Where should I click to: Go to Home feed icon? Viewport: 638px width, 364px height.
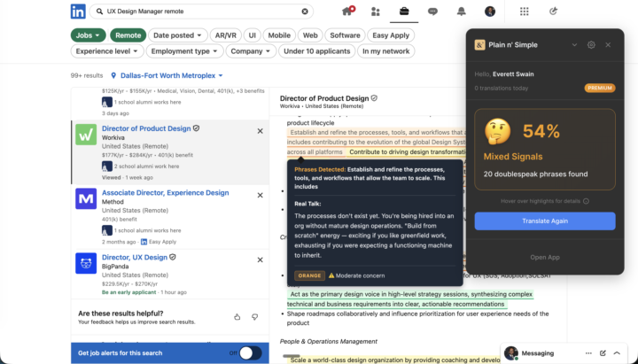(x=347, y=11)
